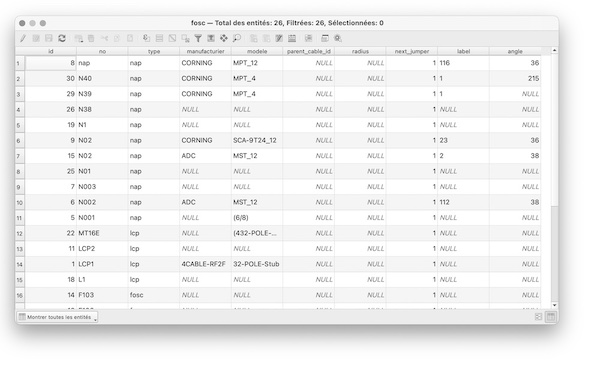Screen dimensions: 600x378
Task: Click the deselect all features icon
Action: (x=185, y=38)
